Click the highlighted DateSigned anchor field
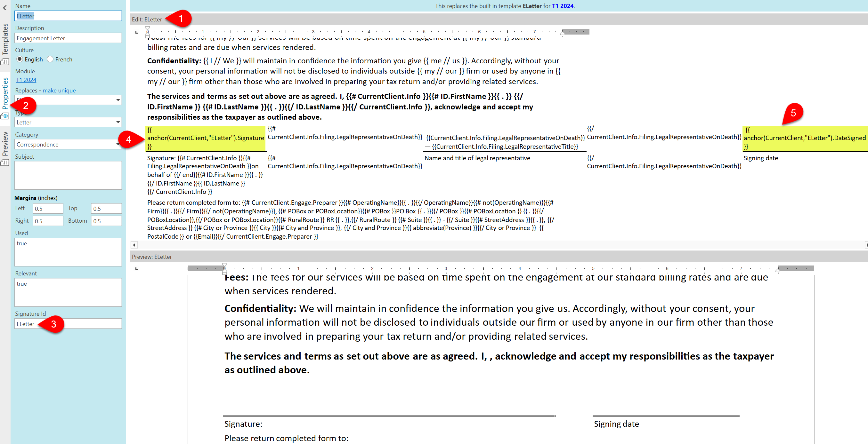 805,139
